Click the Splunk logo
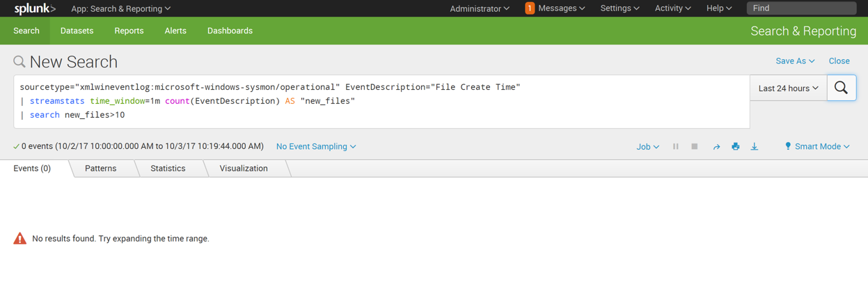The image size is (868, 284). click(x=35, y=8)
